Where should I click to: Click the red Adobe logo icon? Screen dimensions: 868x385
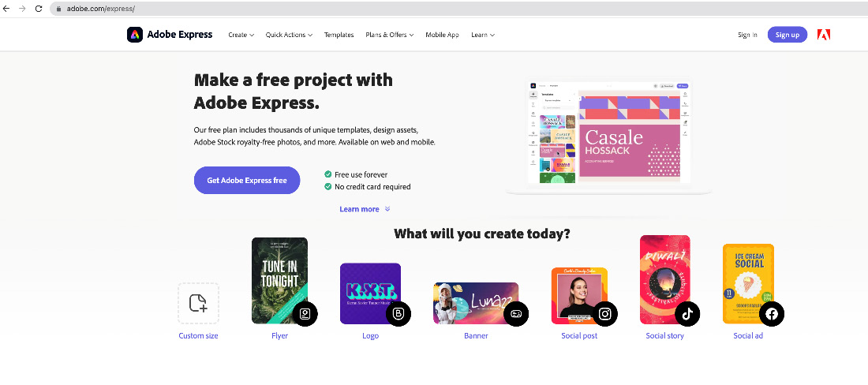[824, 35]
